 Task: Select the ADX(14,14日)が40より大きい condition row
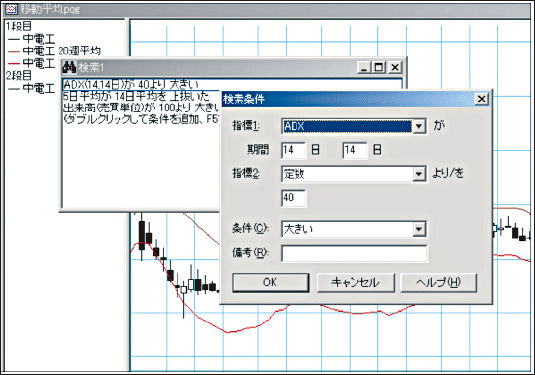click(232, 84)
